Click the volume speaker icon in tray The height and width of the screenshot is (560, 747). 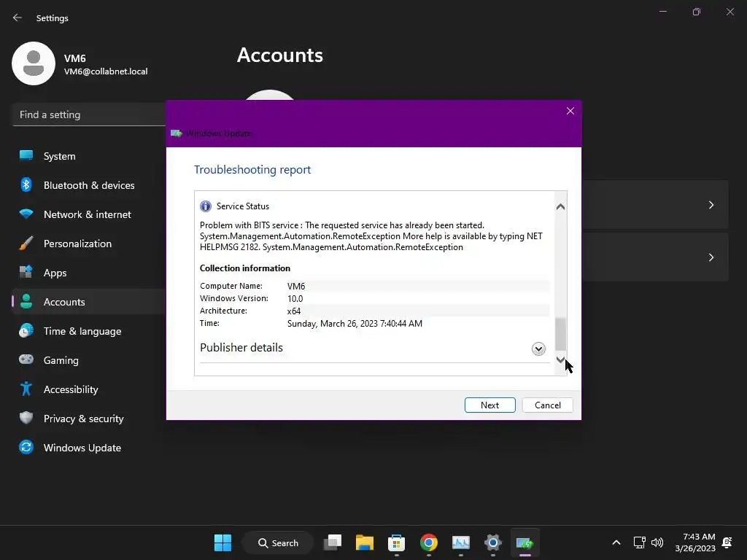[657, 542]
